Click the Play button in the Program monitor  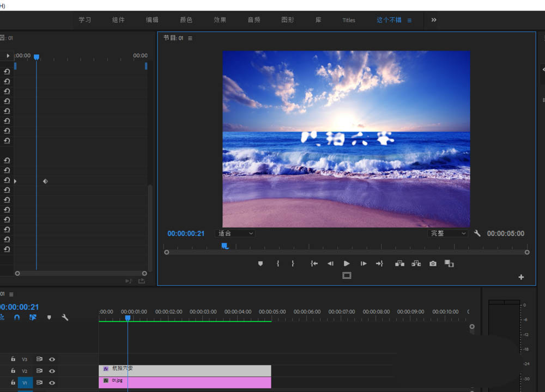347,264
